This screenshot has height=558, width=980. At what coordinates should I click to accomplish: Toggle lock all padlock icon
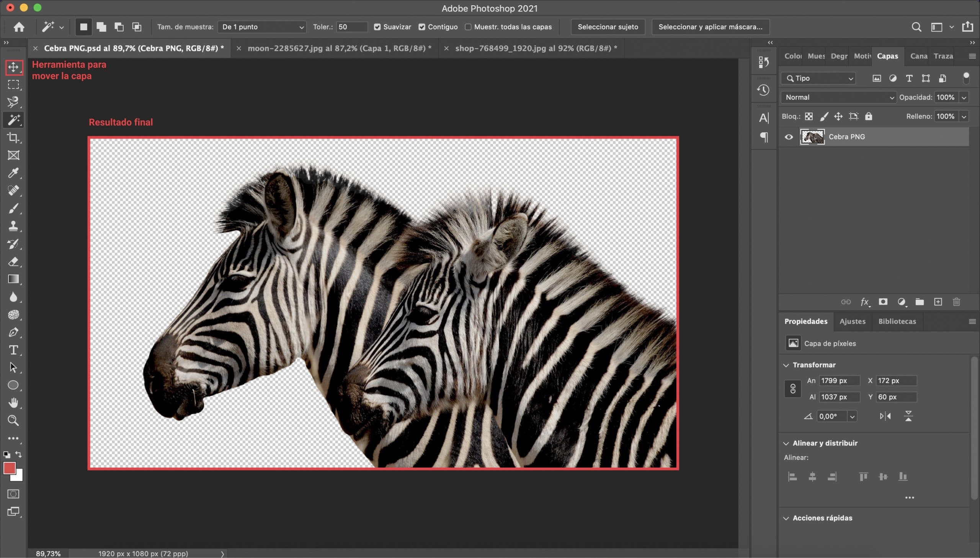point(869,116)
